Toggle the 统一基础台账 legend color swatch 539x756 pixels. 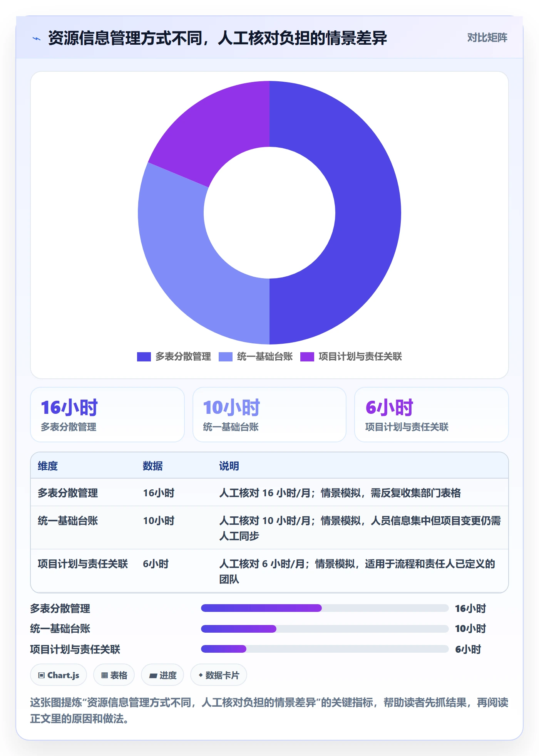(x=225, y=357)
